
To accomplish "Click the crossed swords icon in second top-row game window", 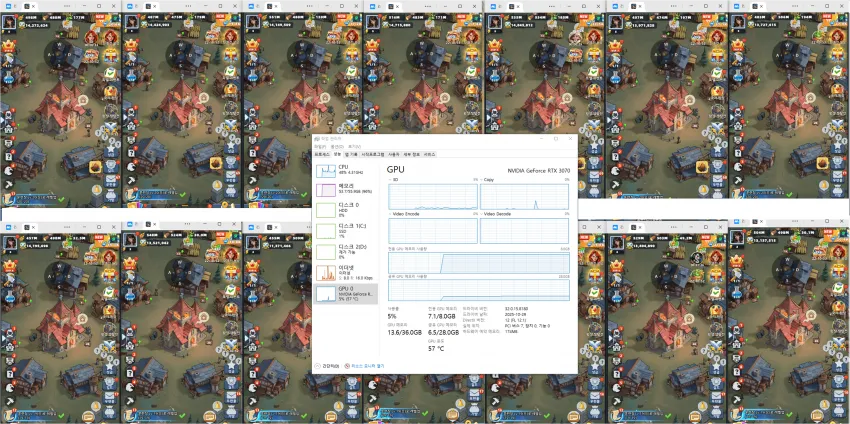I will pyautogui.click(x=233, y=126).
